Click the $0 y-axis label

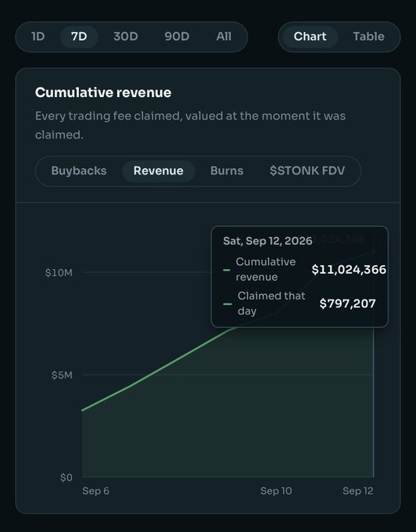66,478
